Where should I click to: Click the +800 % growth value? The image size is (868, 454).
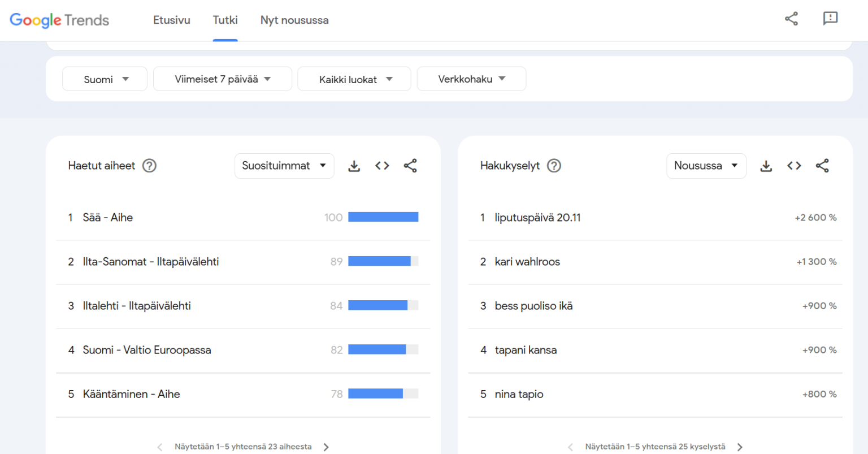tap(819, 394)
